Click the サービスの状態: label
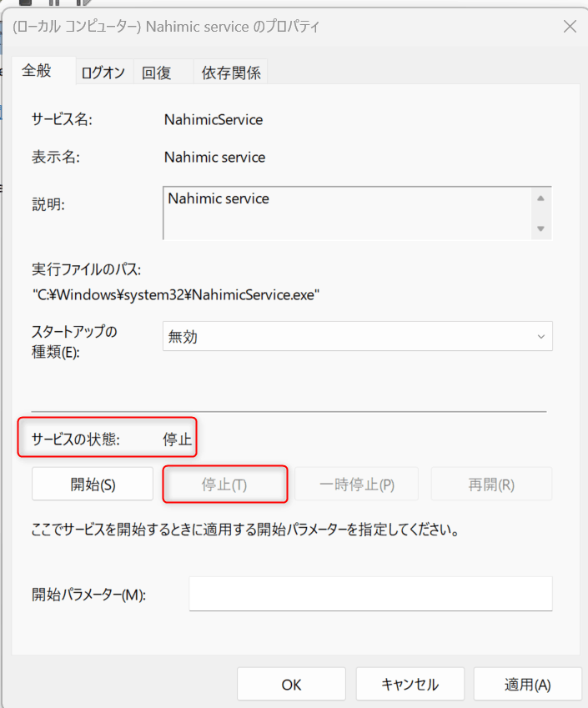 [75, 439]
